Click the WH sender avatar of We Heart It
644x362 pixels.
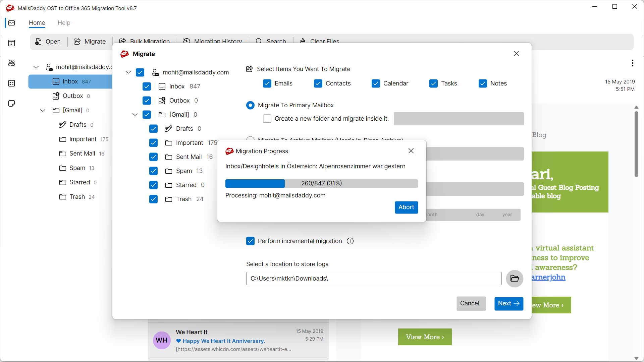tap(162, 340)
